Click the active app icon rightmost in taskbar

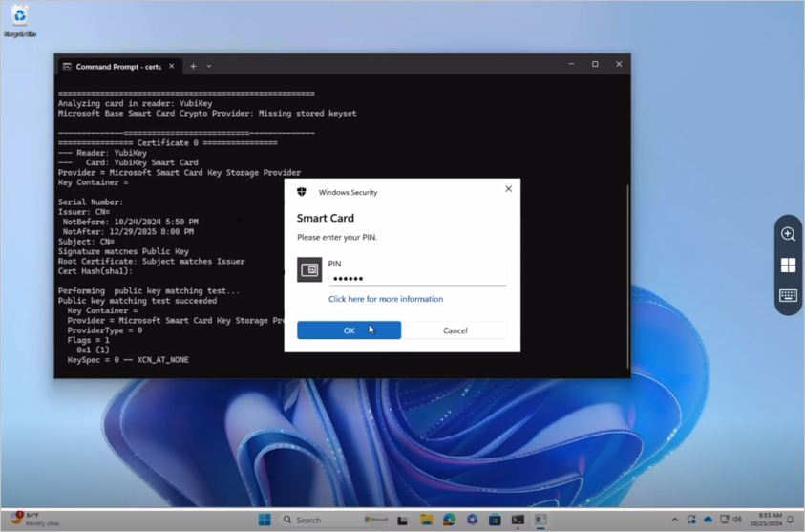pyautogui.click(x=540, y=520)
